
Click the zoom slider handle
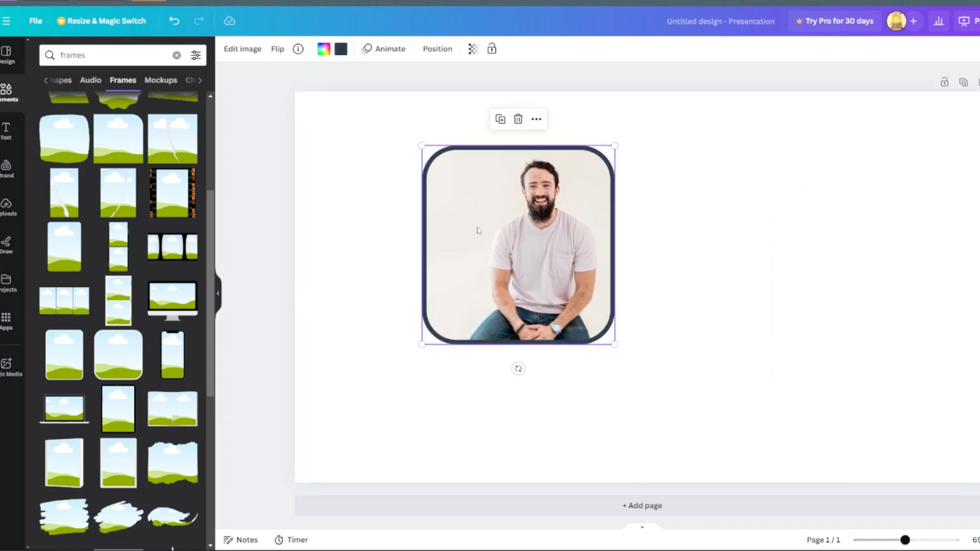[x=905, y=540]
